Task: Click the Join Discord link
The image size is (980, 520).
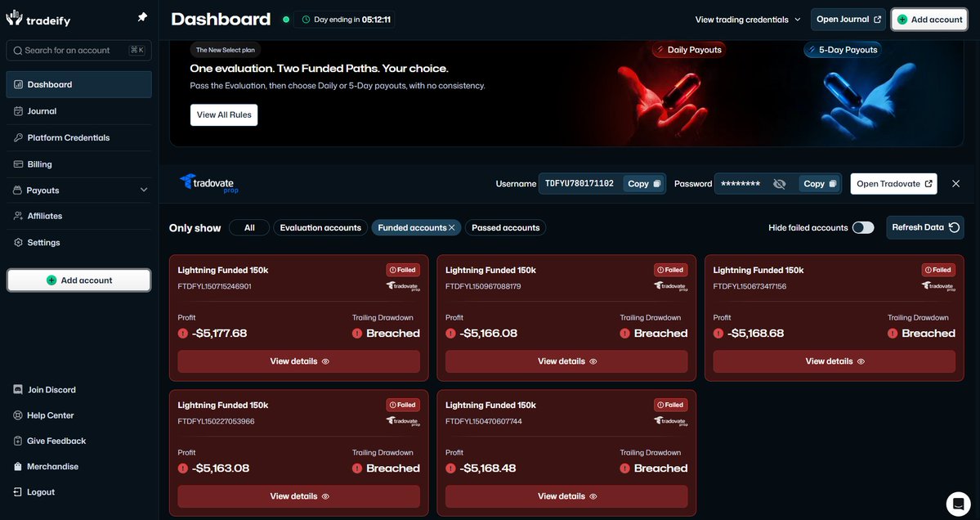Action: 44,389
